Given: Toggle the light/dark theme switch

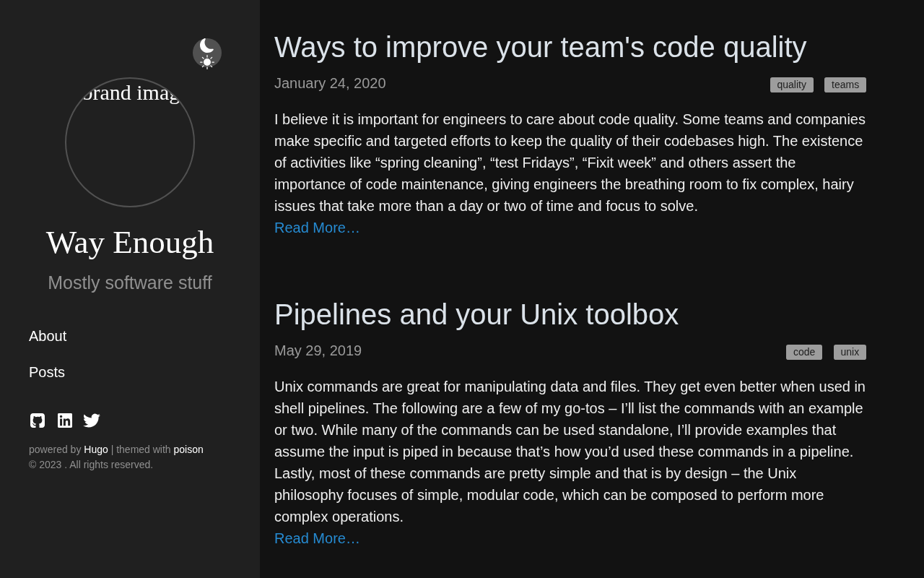Looking at the screenshot, I should click(x=207, y=53).
